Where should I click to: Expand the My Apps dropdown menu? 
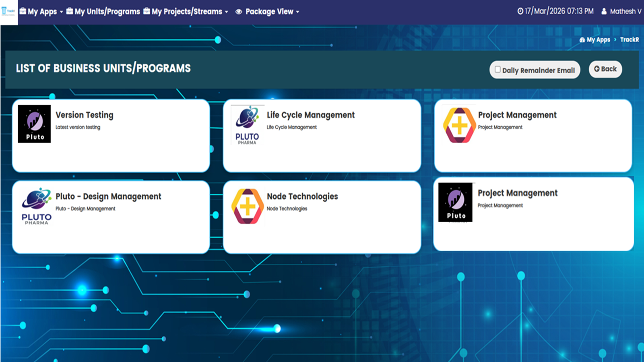pos(42,12)
